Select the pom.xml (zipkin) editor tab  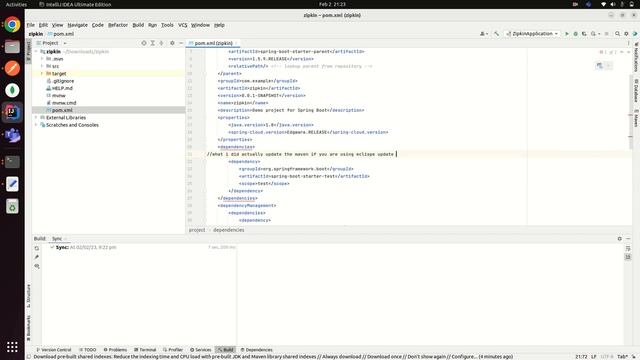point(213,43)
